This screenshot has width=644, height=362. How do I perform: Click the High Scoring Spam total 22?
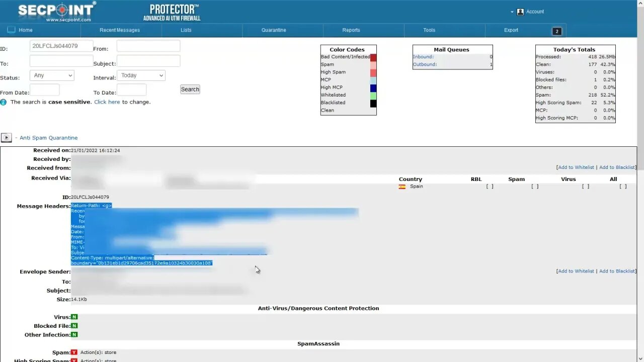coord(594,103)
